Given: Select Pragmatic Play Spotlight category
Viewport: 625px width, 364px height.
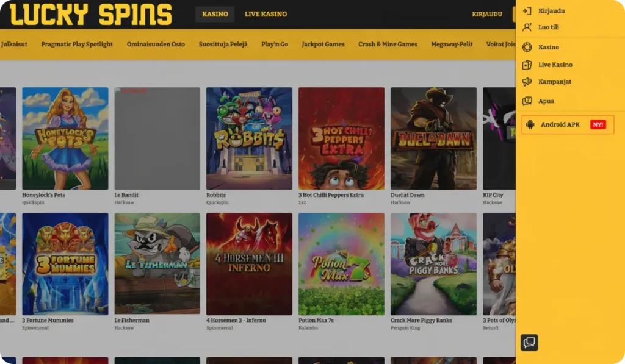Looking at the screenshot, I should coord(77,45).
